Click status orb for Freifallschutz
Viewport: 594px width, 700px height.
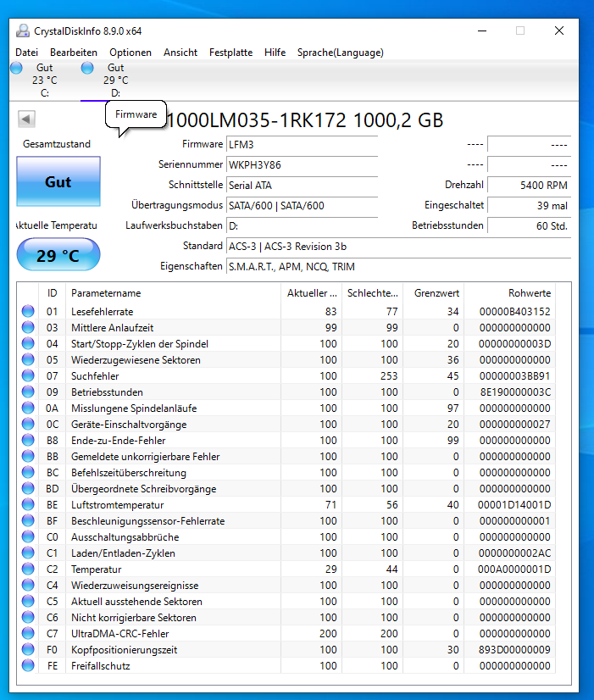[x=28, y=665]
